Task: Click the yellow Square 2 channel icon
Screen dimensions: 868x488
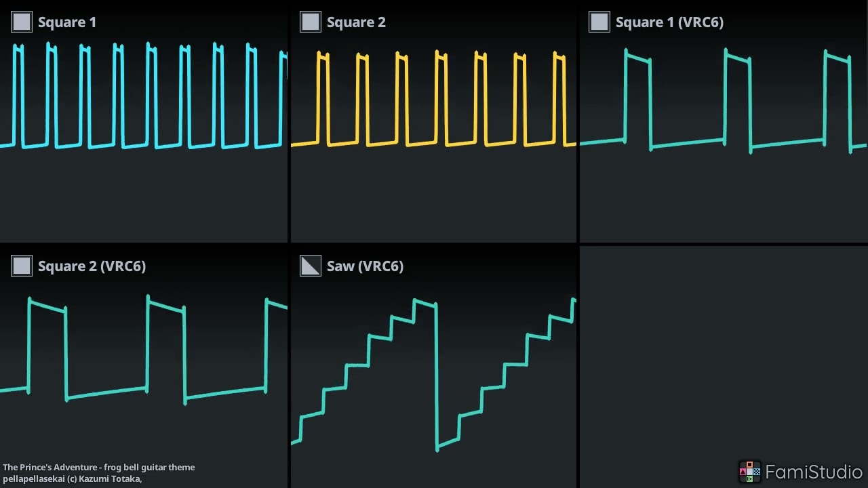Action: [x=311, y=22]
